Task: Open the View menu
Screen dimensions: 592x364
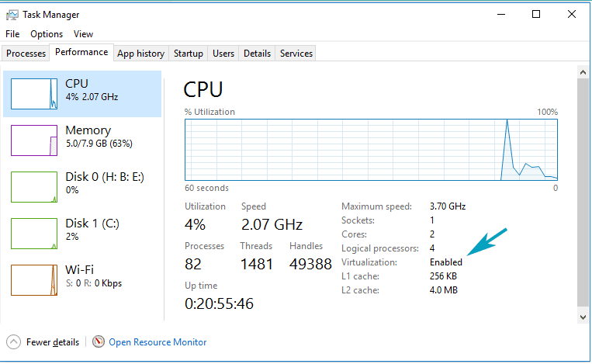Action: (83, 34)
